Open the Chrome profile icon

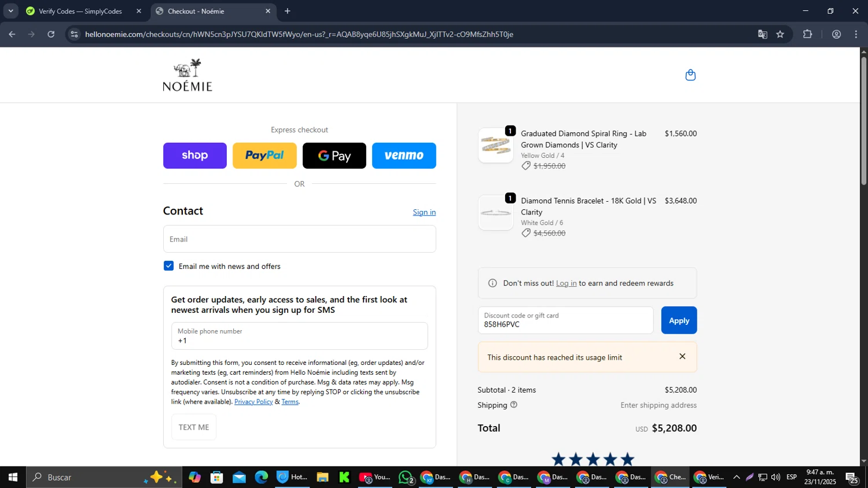pos(836,34)
